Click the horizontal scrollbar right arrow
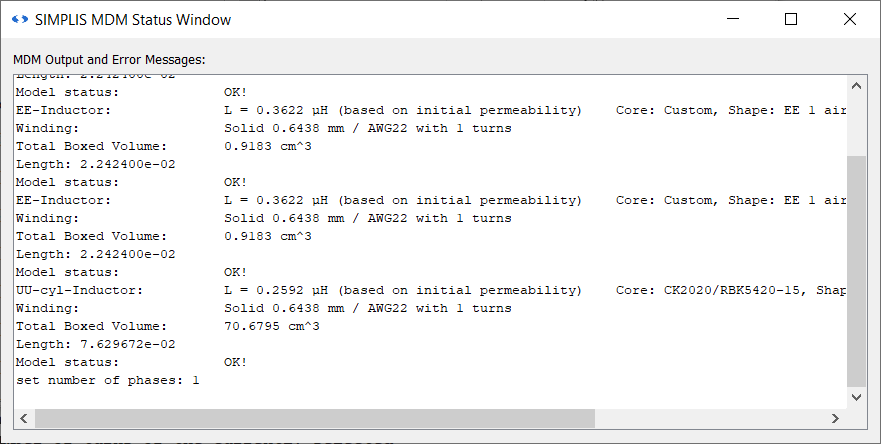This screenshot has width=881, height=444. pos(836,418)
